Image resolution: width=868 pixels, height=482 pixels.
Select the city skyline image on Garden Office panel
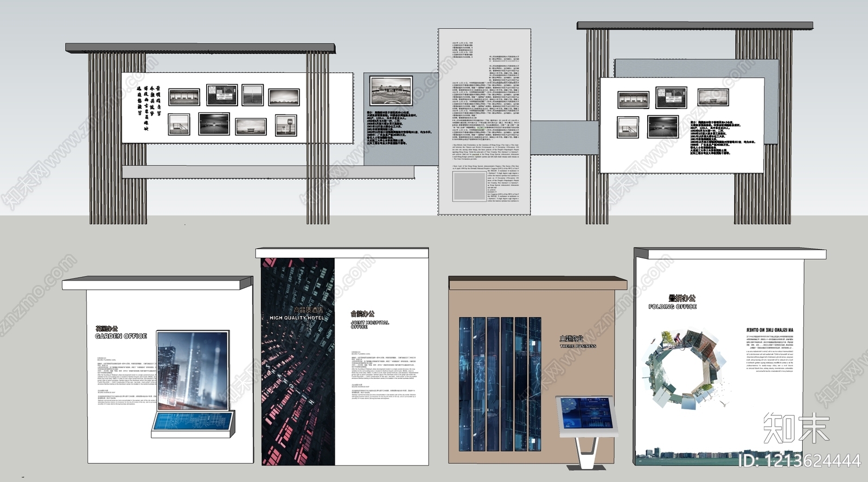point(193,371)
